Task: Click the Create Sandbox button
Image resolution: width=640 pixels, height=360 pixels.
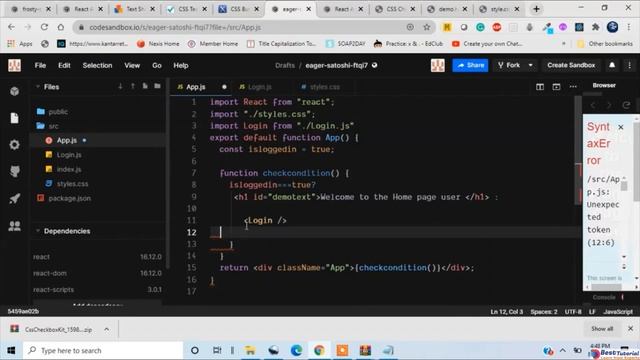Action: coord(571,65)
